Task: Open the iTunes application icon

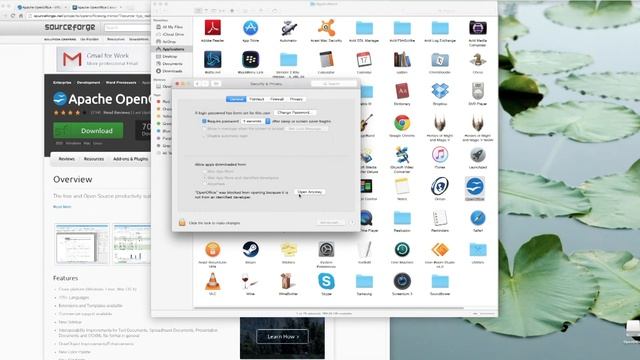Action: click(440, 154)
